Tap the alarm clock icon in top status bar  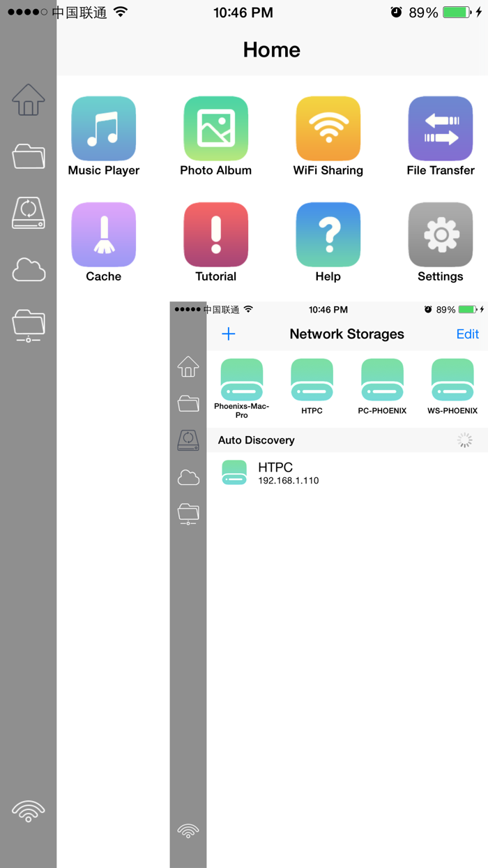396,13
